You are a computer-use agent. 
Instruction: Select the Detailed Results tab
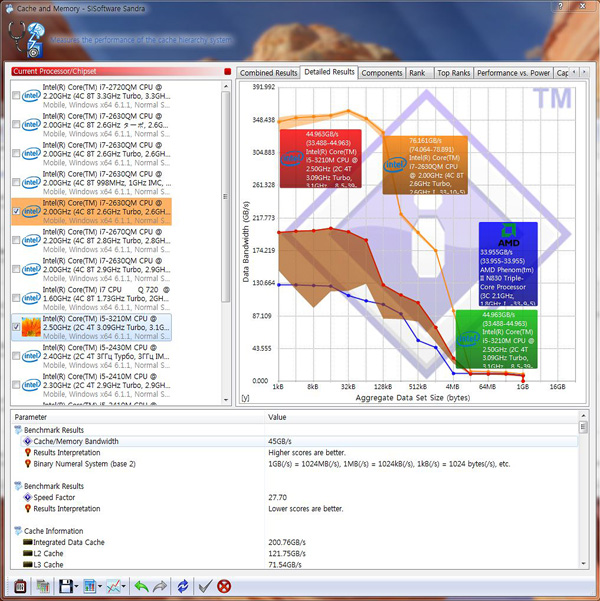(329, 72)
